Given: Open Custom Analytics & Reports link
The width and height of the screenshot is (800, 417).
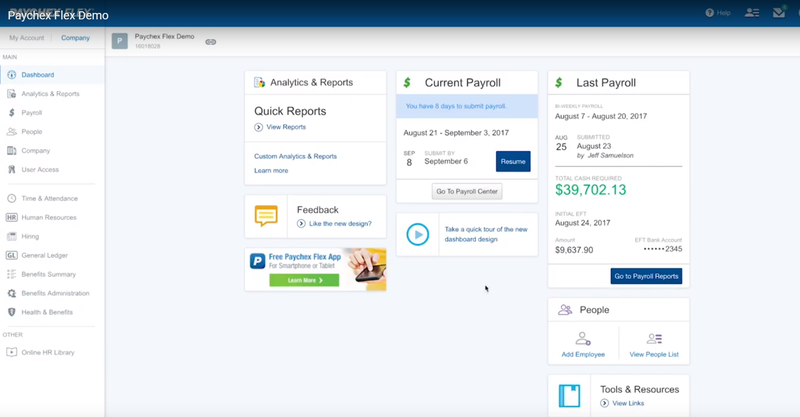Looking at the screenshot, I should click(295, 156).
